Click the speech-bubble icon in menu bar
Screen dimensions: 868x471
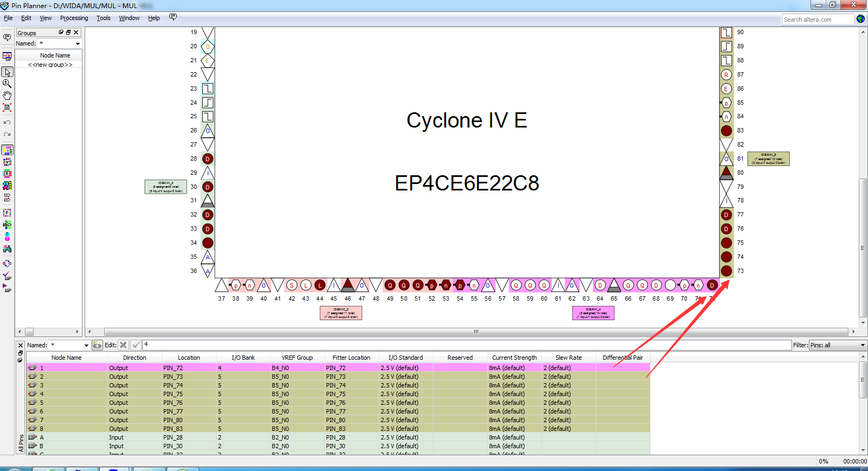point(173,17)
